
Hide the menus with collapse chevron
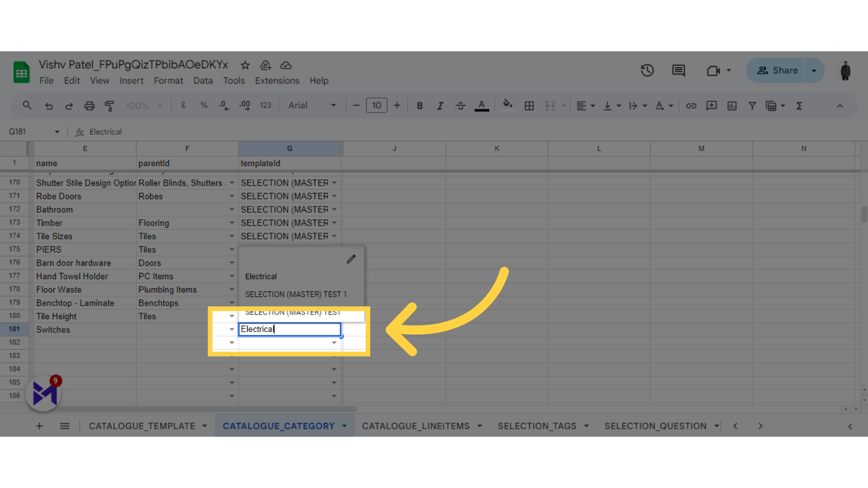840,106
